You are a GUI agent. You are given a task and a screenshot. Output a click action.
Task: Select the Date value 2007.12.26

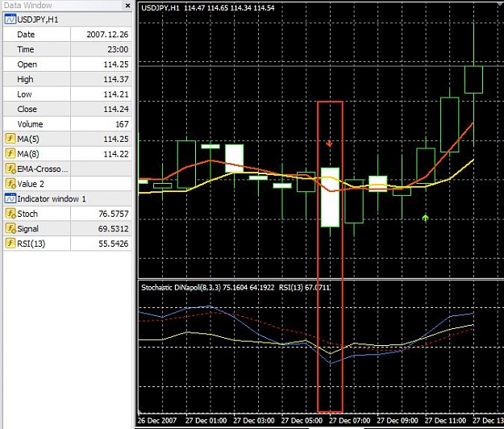[107, 35]
